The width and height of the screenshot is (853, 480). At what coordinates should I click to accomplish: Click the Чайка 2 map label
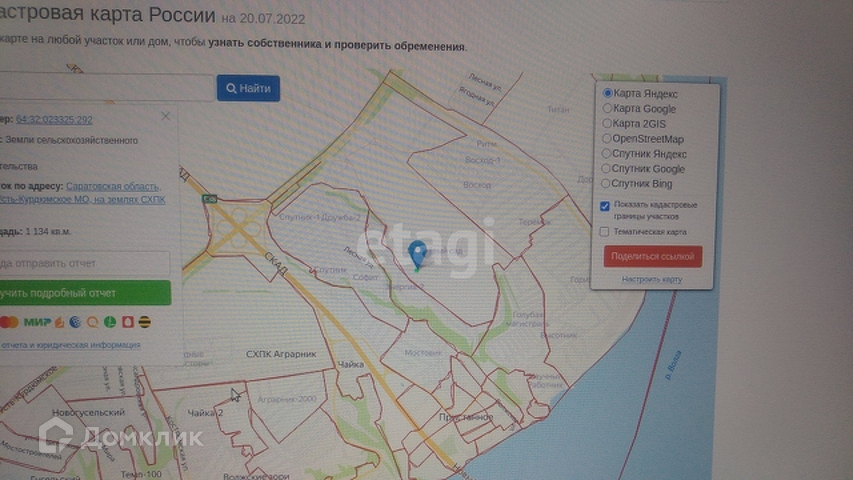pos(206,413)
